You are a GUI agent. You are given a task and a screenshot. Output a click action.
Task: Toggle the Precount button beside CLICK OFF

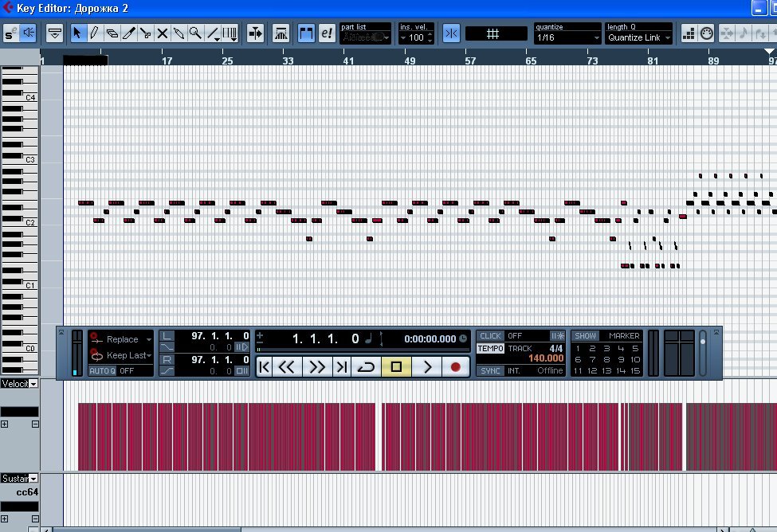(x=558, y=336)
